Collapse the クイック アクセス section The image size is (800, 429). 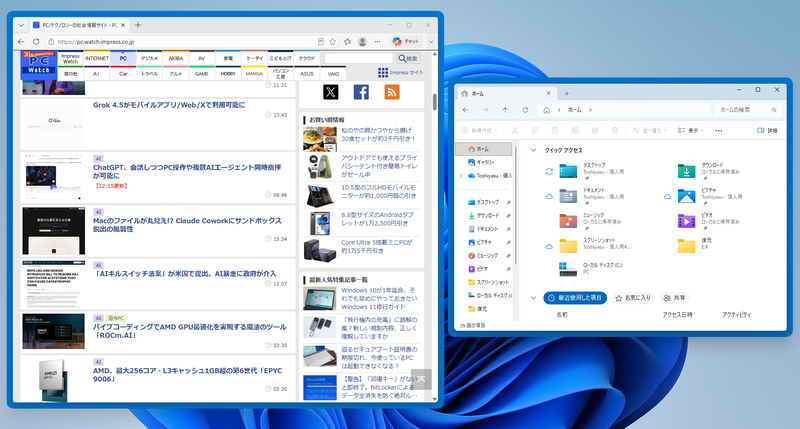click(x=533, y=150)
